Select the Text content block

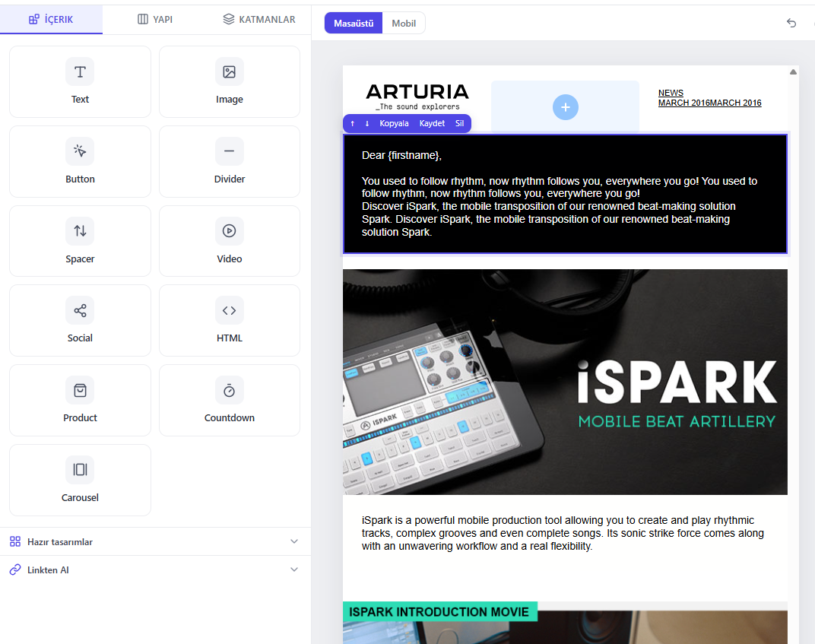(80, 81)
